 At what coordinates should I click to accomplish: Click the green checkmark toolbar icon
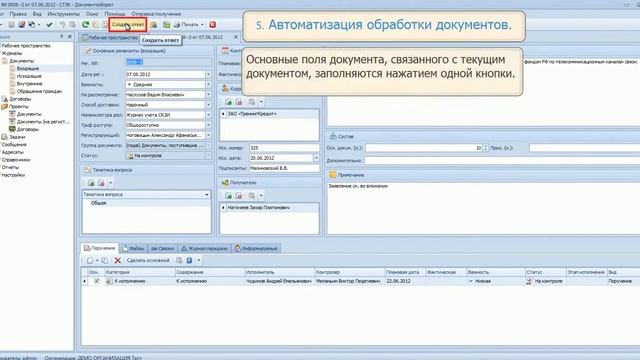point(49,25)
